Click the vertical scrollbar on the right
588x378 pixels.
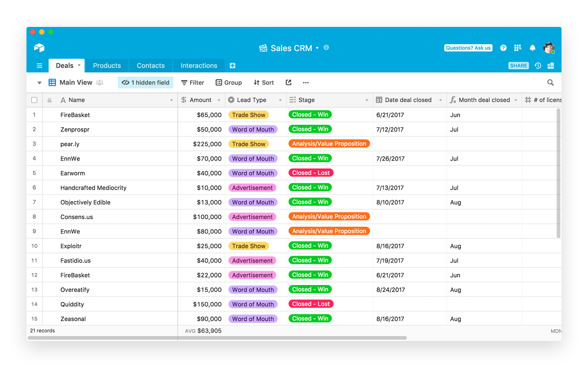pyautogui.click(x=559, y=173)
